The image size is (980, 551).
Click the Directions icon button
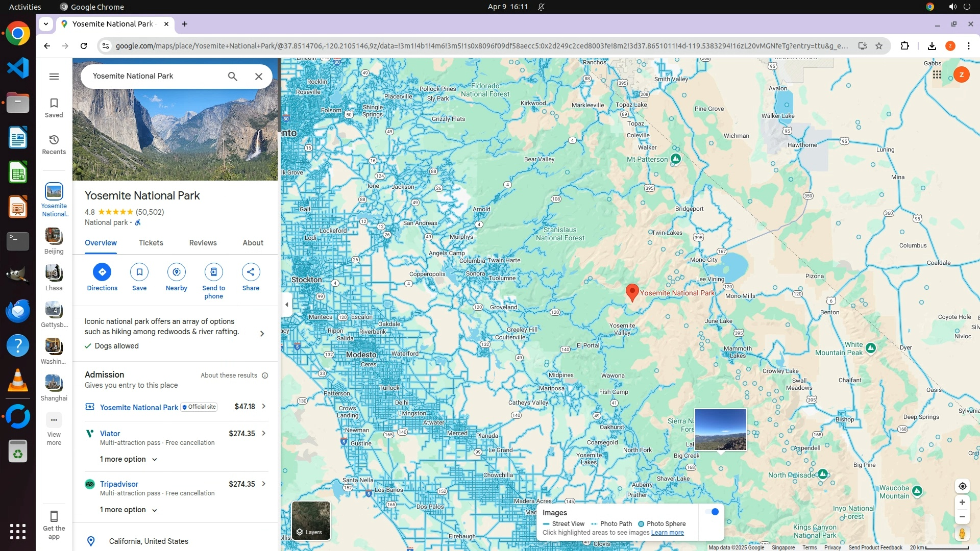[102, 272]
